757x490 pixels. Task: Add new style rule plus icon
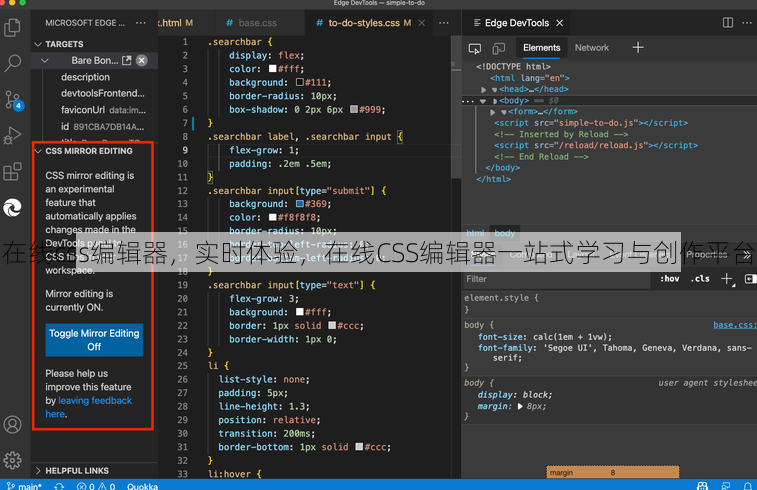[727, 279]
